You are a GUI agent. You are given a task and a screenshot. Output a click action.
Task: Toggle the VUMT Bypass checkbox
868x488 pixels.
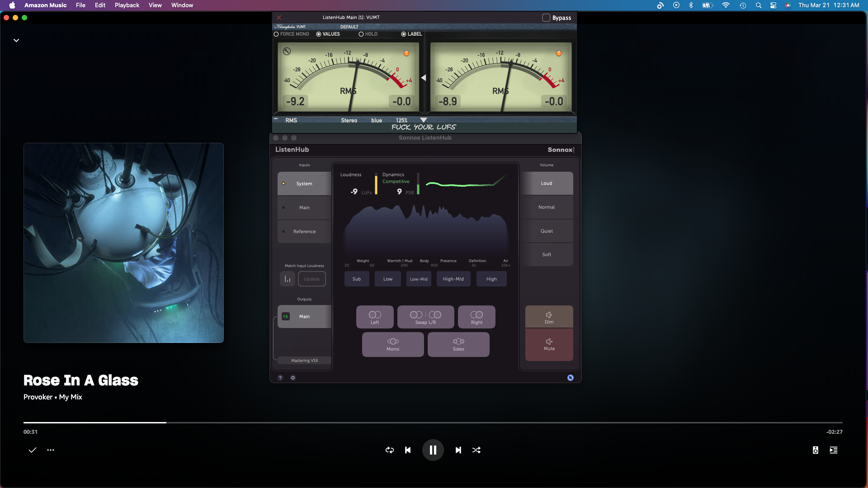pos(546,18)
